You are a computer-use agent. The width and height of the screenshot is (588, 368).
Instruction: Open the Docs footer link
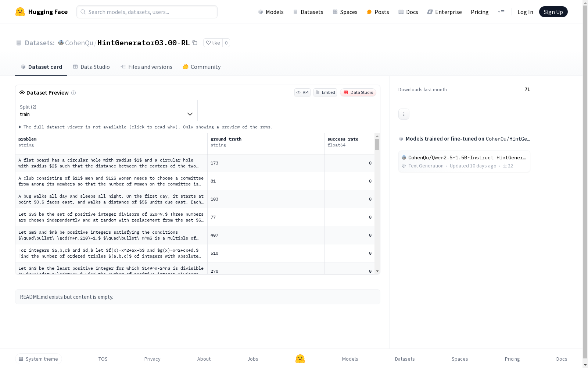click(562, 359)
